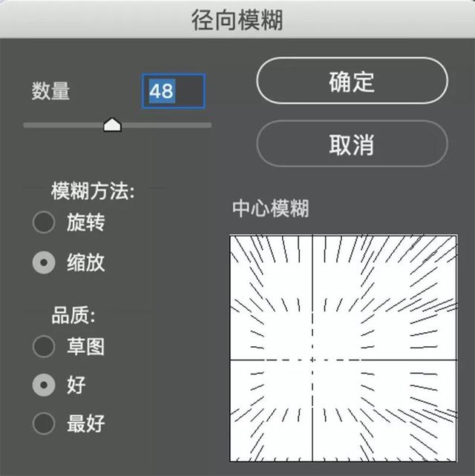Click the 数量 input field
The image size is (475, 476).
(174, 90)
